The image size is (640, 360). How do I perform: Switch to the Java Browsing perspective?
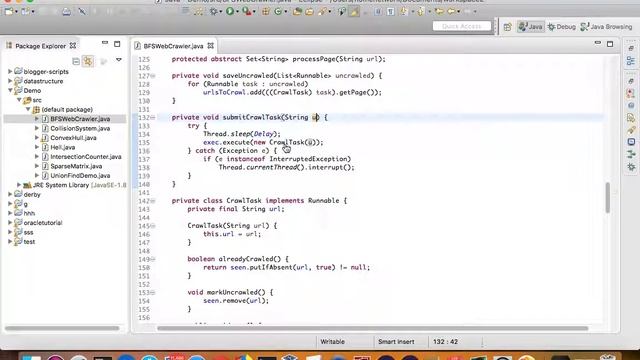tap(606, 27)
